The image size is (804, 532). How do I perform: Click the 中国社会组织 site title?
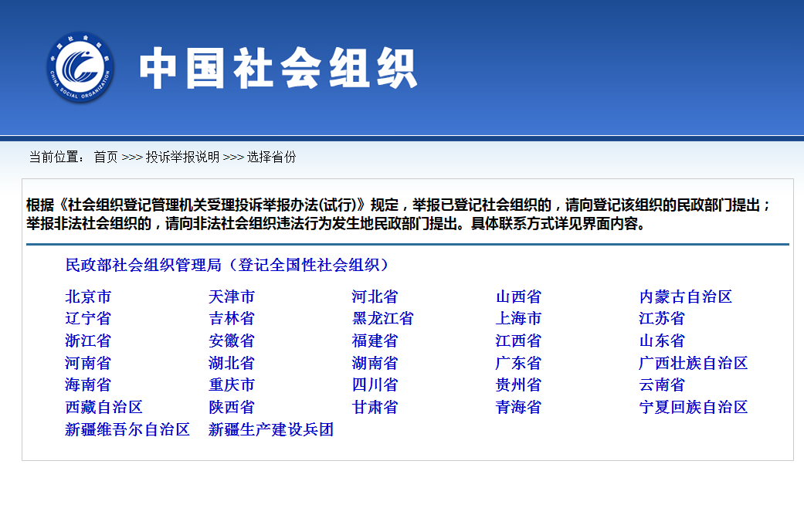pyautogui.click(x=278, y=68)
